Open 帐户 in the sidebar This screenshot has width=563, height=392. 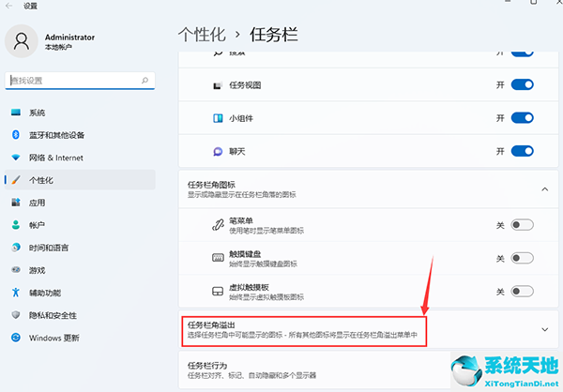[80, 225]
